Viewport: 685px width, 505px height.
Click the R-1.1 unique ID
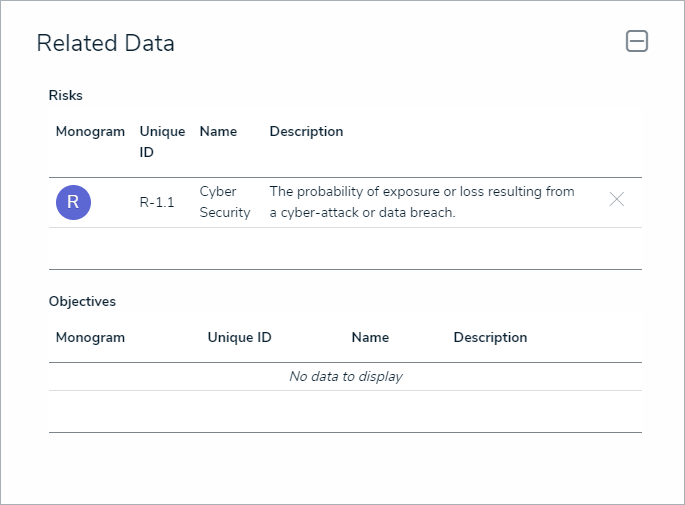157,202
